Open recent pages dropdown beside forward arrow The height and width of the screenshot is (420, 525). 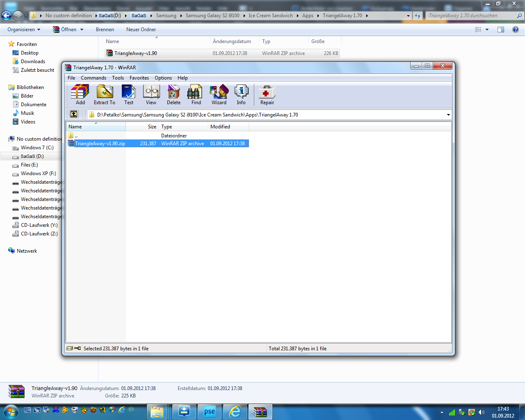click(26, 16)
